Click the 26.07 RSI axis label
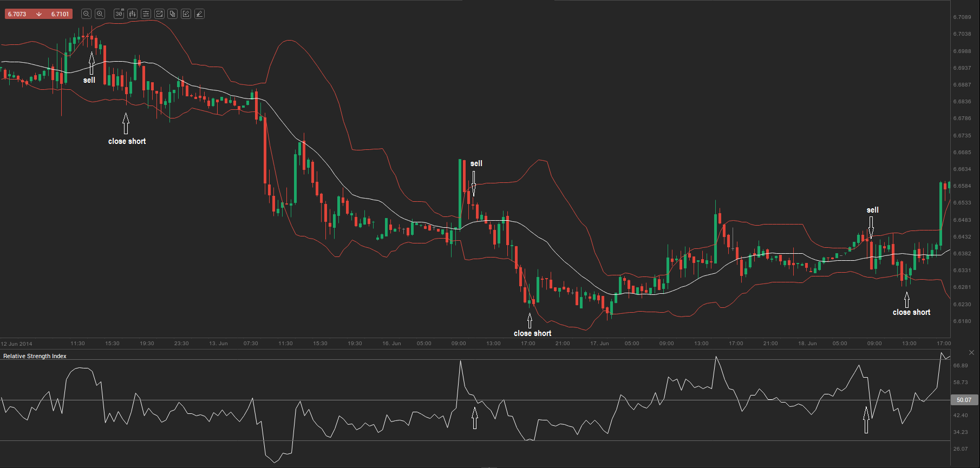 tap(961, 449)
